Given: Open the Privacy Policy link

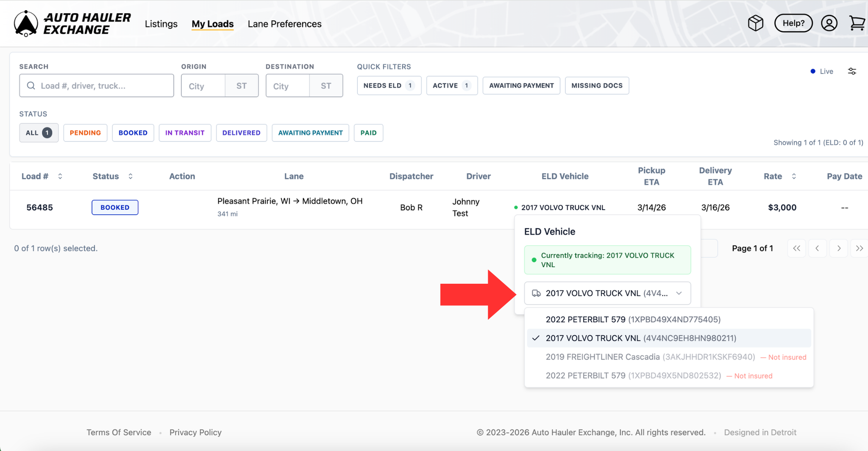Looking at the screenshot, I should click(x=195, y=432).
